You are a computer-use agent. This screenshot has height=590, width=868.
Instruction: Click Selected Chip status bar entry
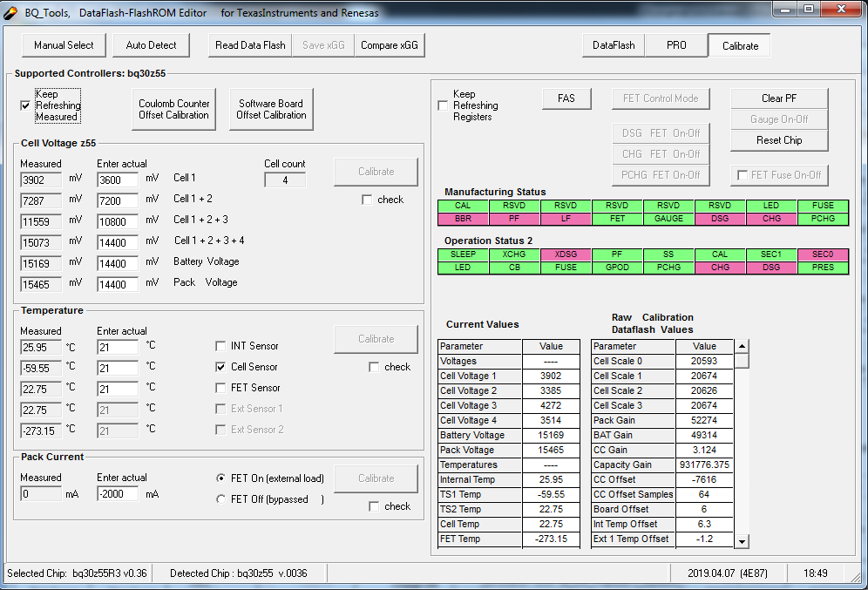click(77, 573)
